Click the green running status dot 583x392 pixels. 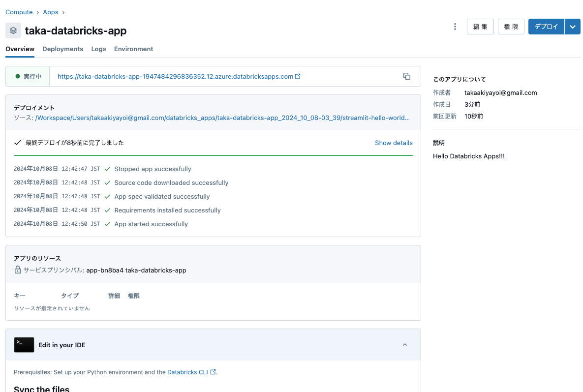pyautogui.click(x=18, y=76)
